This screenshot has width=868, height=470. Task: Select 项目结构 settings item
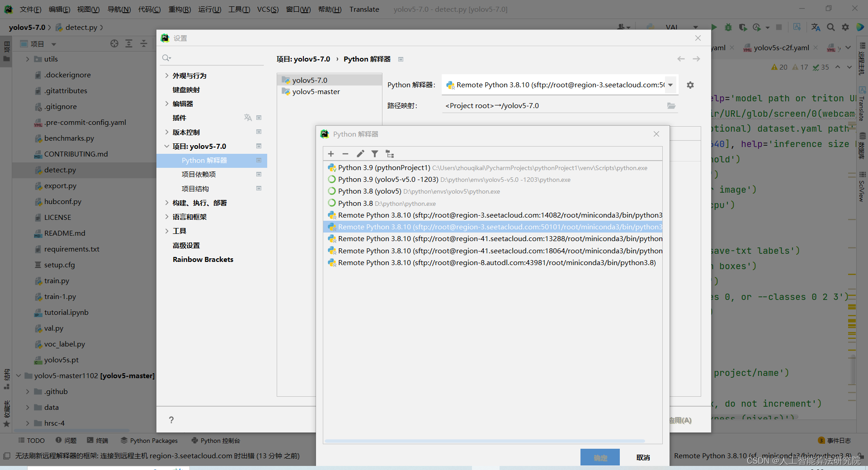coord(195,189)
